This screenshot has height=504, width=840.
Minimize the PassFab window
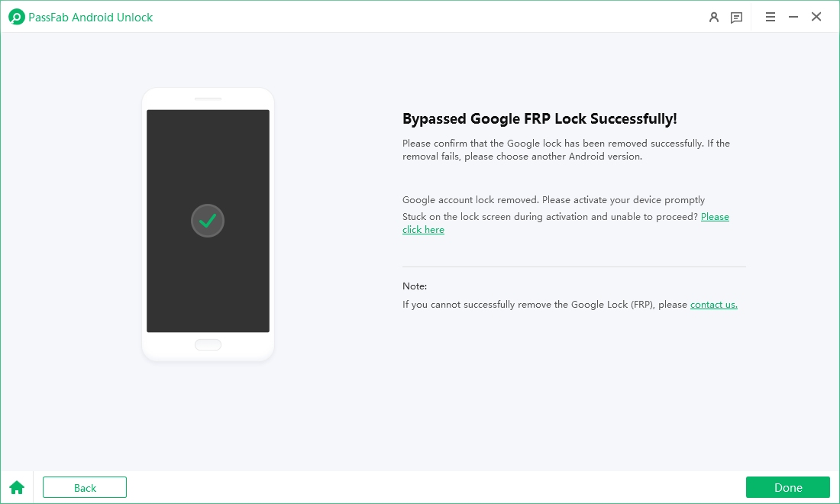click(x=793, y=17)
